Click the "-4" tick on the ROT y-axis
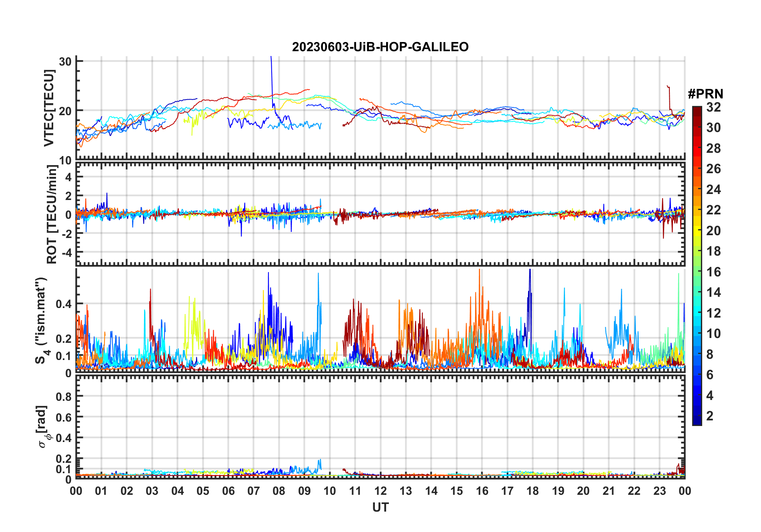 point(67,252)
